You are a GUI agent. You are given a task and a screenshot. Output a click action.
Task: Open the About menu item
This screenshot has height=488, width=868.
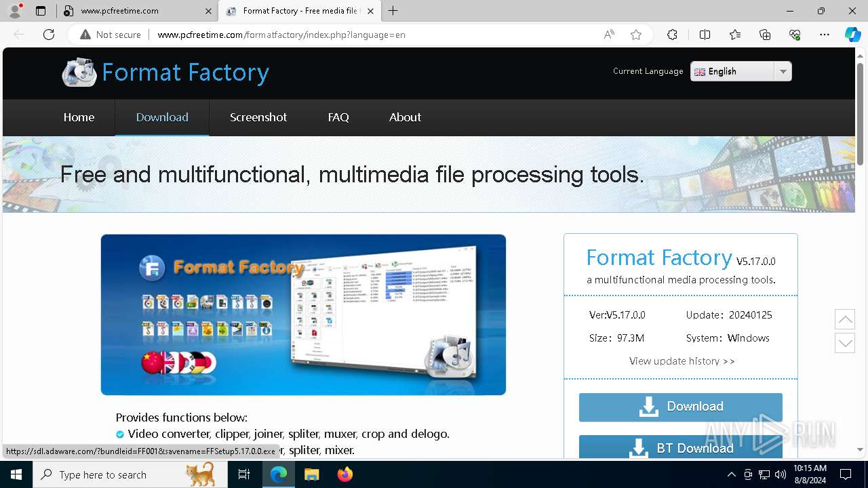(x=405, y=117)
